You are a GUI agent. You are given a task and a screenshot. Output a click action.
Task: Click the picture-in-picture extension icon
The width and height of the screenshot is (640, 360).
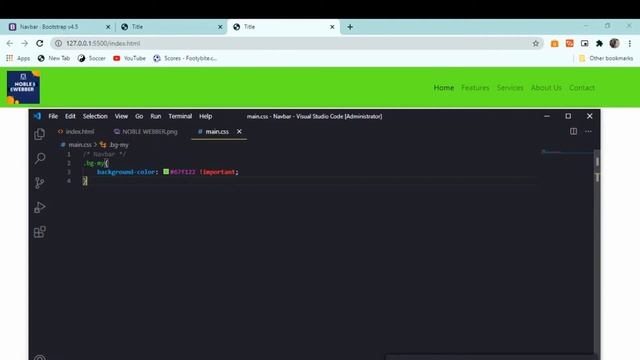[x=584, y=43]
